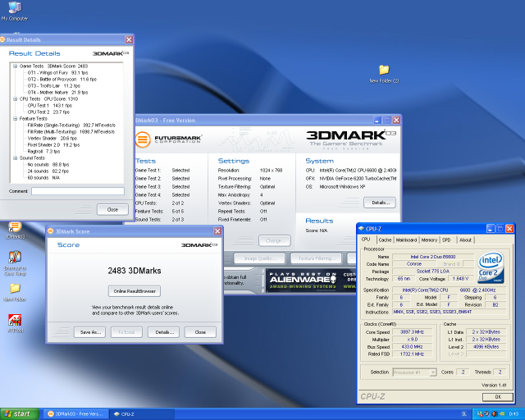Click the Intel Core 2 Duo logo in CPU-Z
525x420 pixels.
click(491, 267)
